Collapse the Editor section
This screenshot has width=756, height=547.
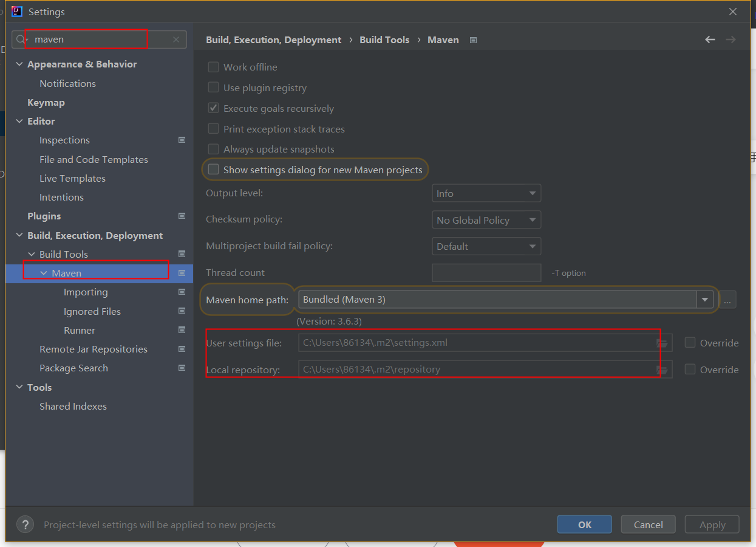pyautogui.click(x=19, y=121)
